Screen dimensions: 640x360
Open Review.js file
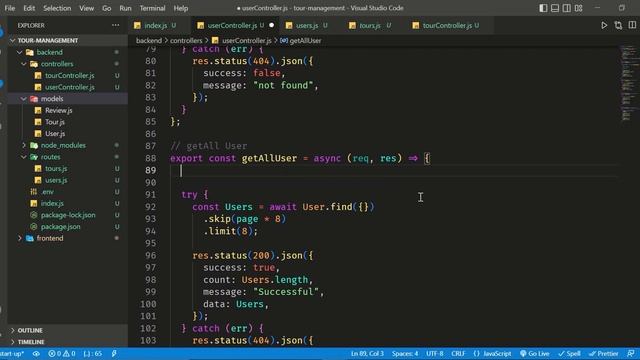(58, 110)
